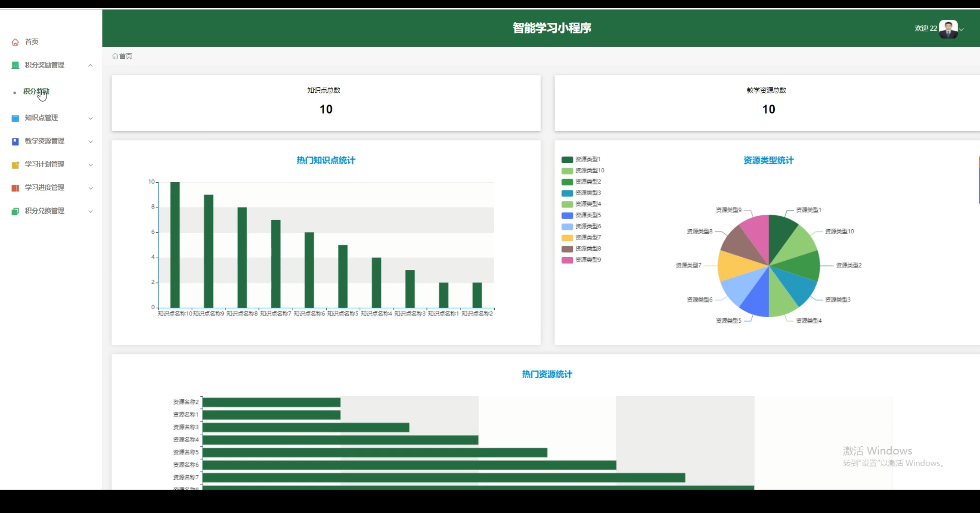Viewport: 980px width, 513px height.
Task: Click the yellow 学习计划管理 icon
Action: (x=15, y=165)
